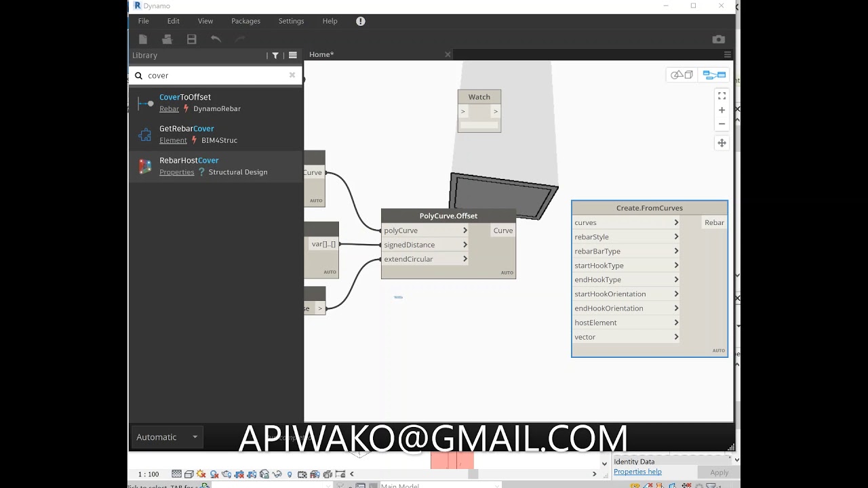Open the Edit menu
The height and width of the screenshot is (488, 868).
pyautogui.click(x=174, y=21)
